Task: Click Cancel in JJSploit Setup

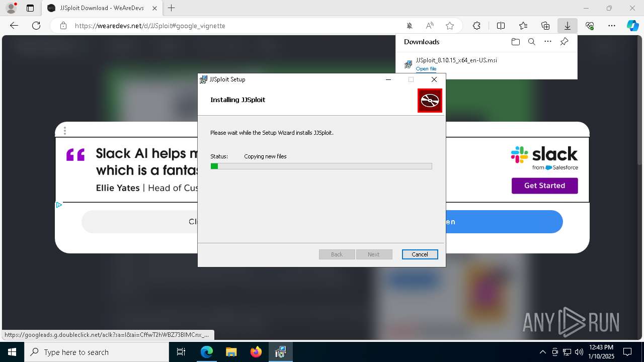Action: point(420,254)
